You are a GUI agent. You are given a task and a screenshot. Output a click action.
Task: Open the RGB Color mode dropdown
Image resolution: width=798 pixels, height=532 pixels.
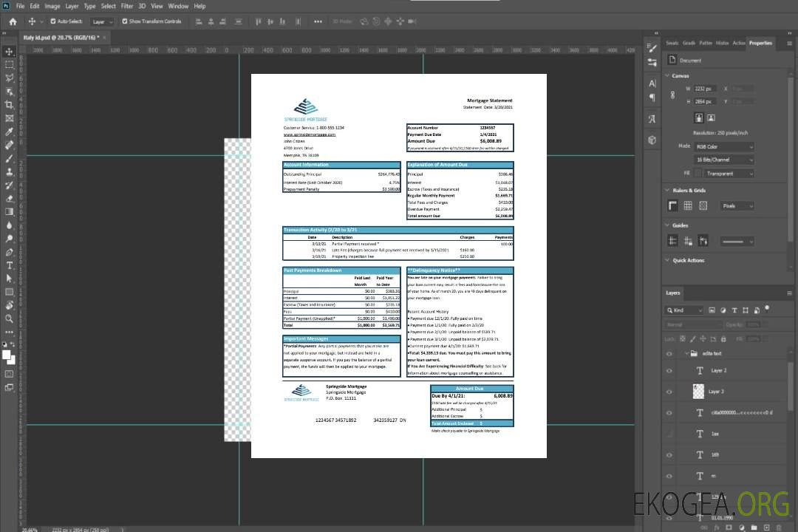724,146
